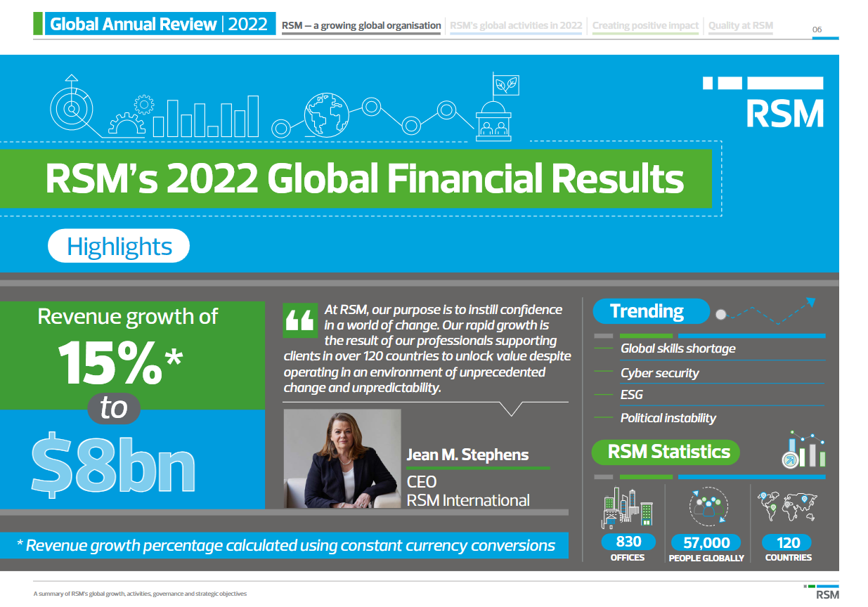This screenshot has width=868, height=607.
Task: Switch to the 'Creating positive impact' tab
Action: pos(645,25)
